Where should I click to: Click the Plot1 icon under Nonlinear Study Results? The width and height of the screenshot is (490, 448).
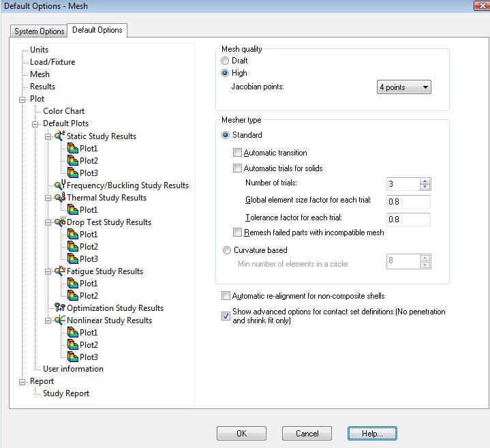[73, 332]
